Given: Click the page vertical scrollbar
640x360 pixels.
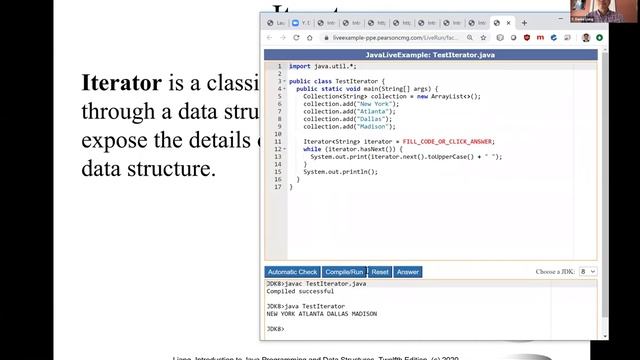Looking at the screenshot, I should (x=605, y=184).
